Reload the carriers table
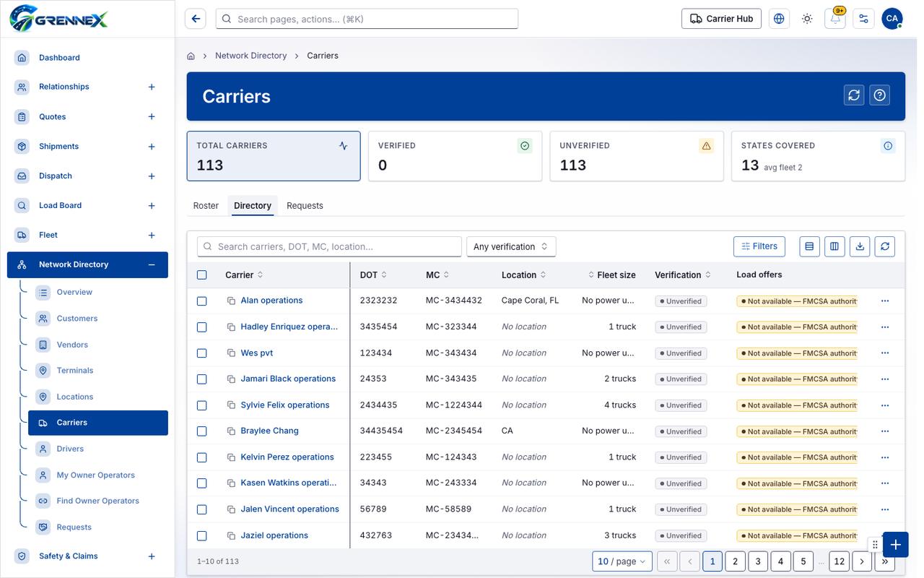 click(x=885, y=246)
